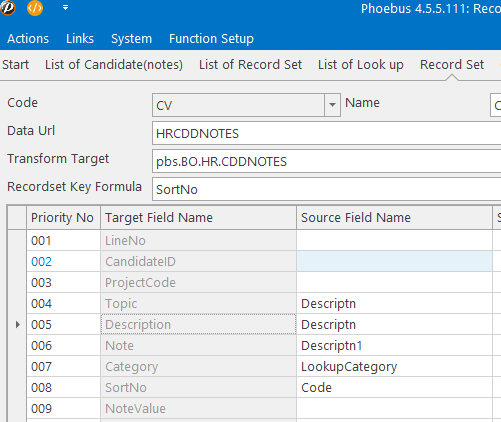This screenshot has width=501, height=422.
Task: Open the Function Setup menu
Action: (211, 39)
